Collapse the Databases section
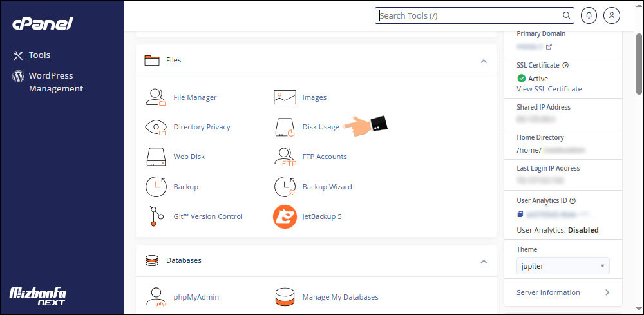The width and height of the screenshot is (644, 315). pyautogui.click(x=484, y=261)
